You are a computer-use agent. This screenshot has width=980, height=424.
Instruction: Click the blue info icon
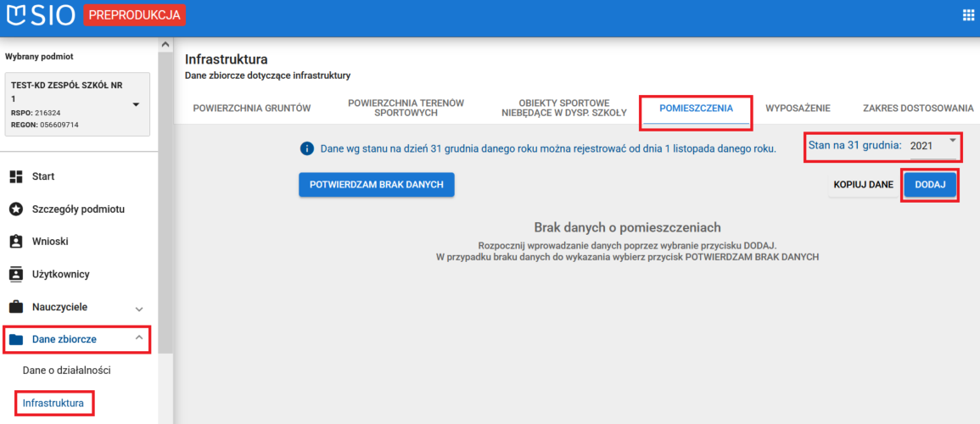[306, 148]
